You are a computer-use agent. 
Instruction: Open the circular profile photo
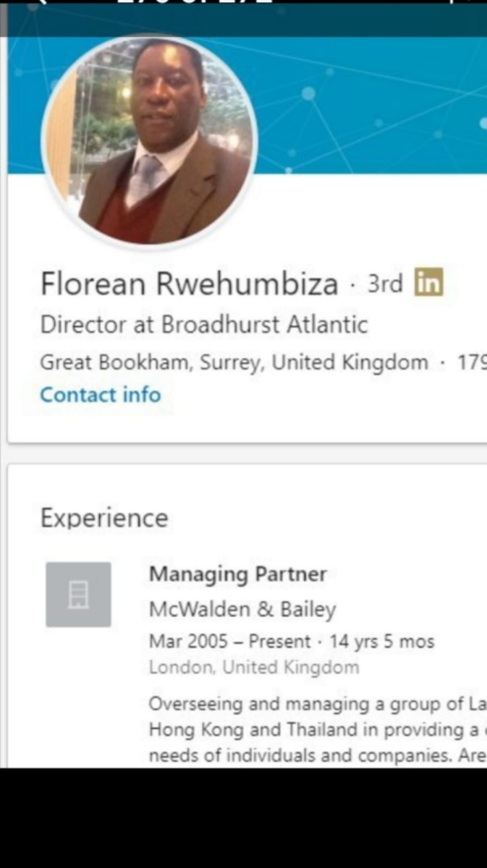point(150,140)
